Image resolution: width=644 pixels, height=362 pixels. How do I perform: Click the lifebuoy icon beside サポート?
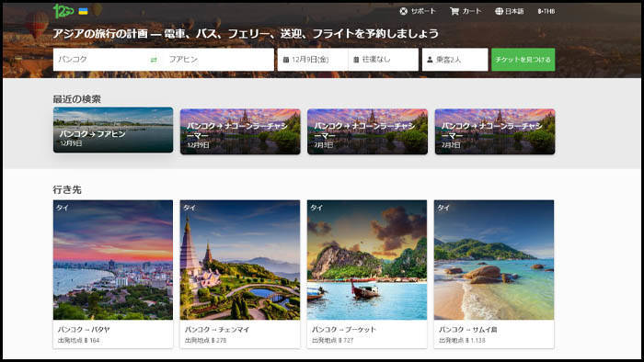[x=403, y=11]
